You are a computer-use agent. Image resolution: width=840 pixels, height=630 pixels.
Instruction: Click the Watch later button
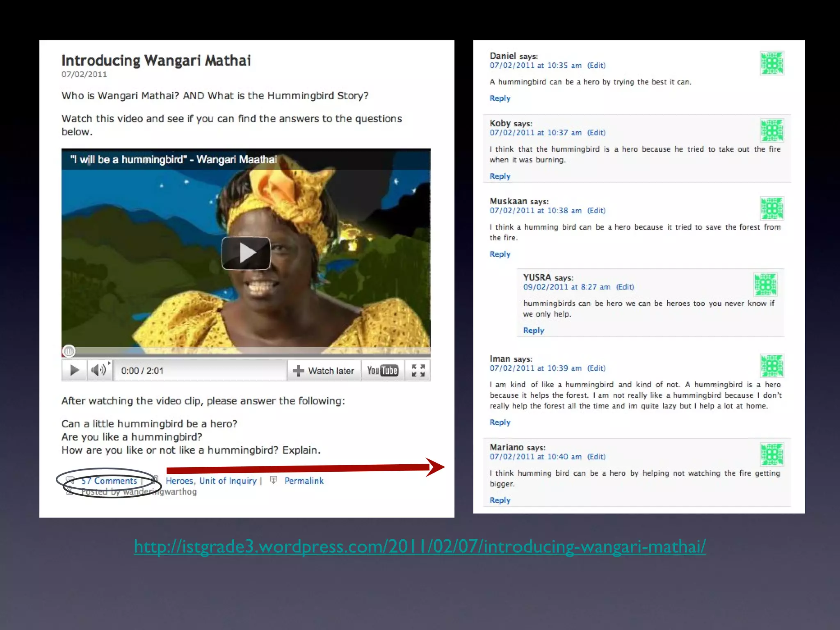324,371
